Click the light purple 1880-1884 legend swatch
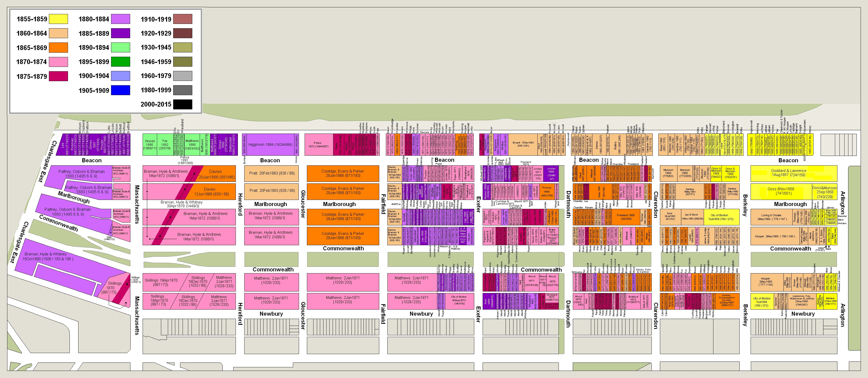Image resolution: width=868 pixels, height=378 pixels. tap(120, 19)
